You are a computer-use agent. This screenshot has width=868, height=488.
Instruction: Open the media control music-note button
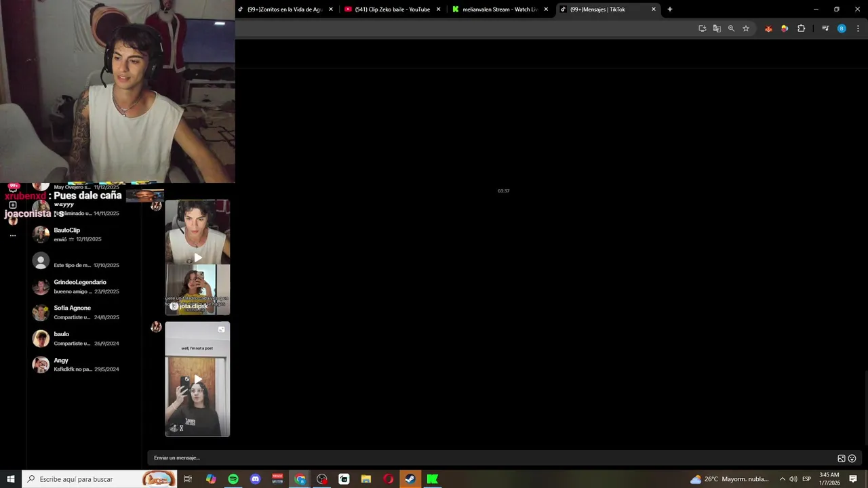pyautogui.click(x=825, y=28)
